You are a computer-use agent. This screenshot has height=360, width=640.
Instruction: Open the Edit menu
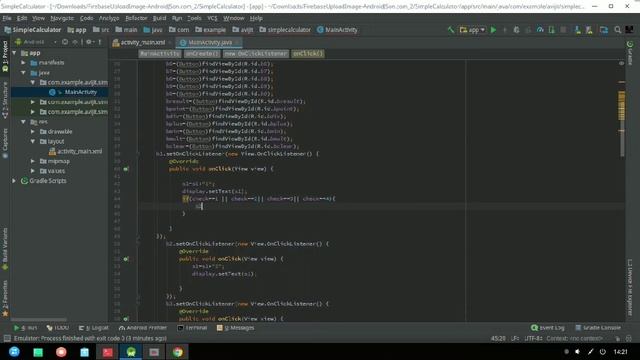pyautogui.click(x=22, y=18)
